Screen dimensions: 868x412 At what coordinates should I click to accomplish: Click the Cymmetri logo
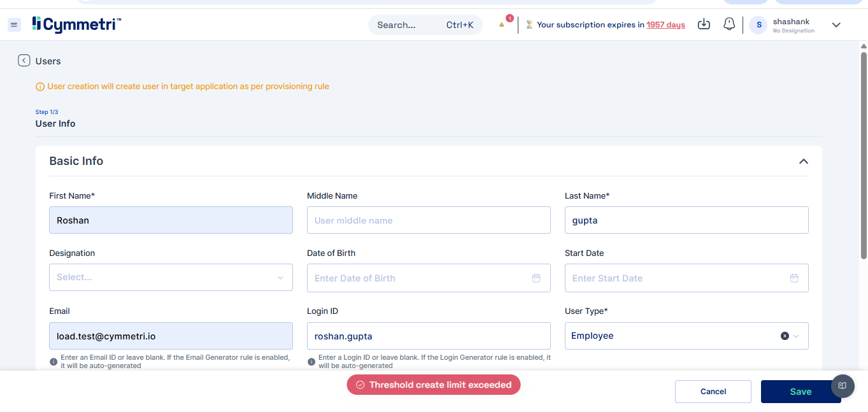[76, 24]
